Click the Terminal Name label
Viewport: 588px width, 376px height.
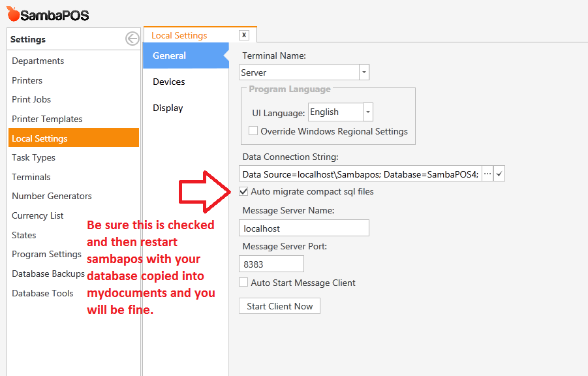[x=274, y=56]
